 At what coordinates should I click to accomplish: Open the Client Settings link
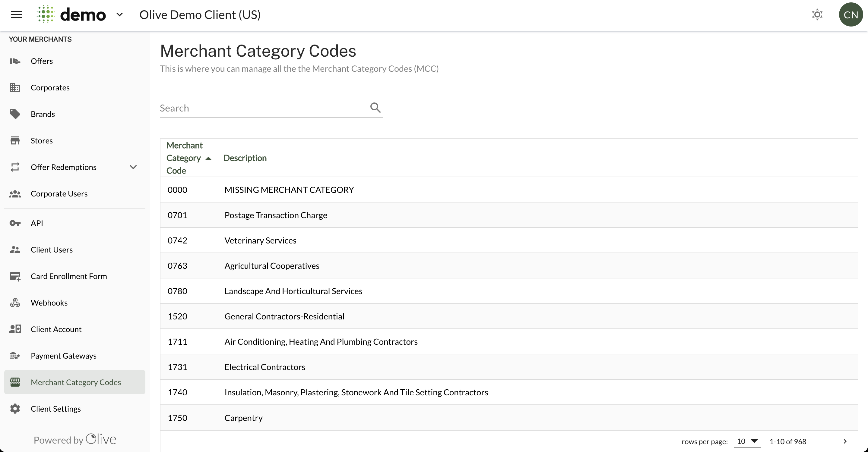click(75, 409)
